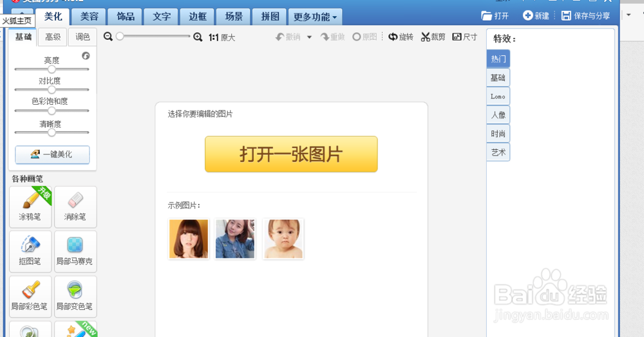Rotate image with 旋转
644x337 pixels.
401,37
